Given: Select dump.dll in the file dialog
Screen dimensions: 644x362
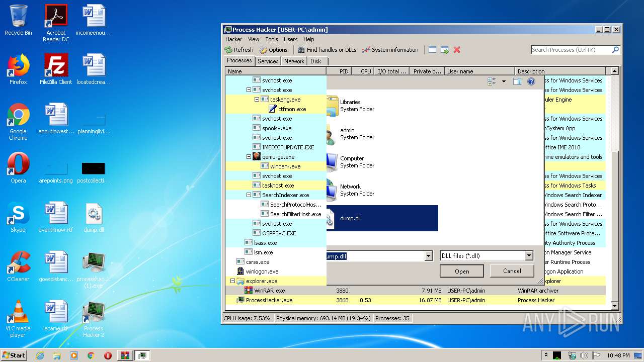Looking at the screenshot, I should point(382,218).
